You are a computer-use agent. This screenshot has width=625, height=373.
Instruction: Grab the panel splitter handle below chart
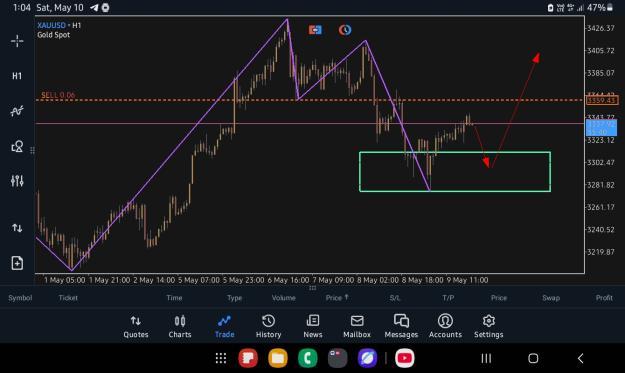312,288
